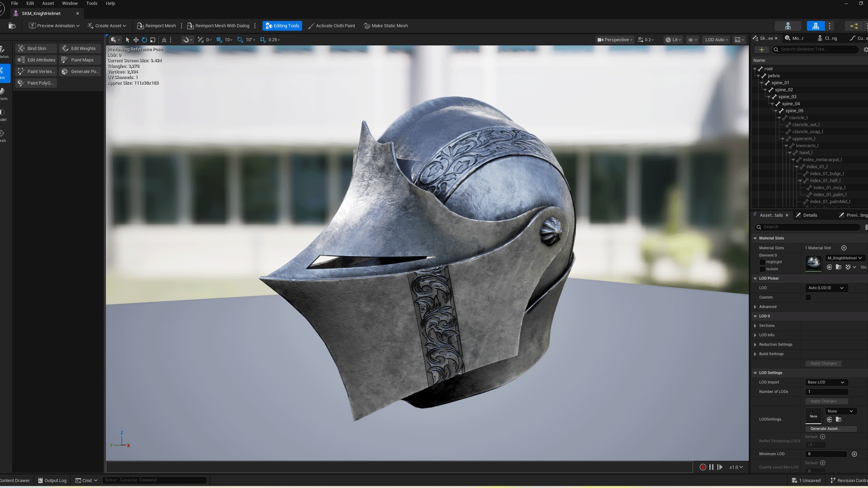This screenshot has width=868, height=488.
Task: Collapse the root bone in skeleton tree
Action: 755,69
